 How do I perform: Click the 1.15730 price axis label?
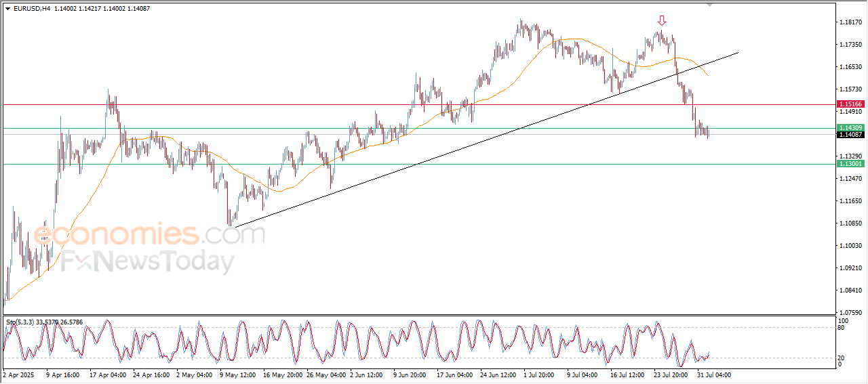pyautogui.click(x=850, y=89)
